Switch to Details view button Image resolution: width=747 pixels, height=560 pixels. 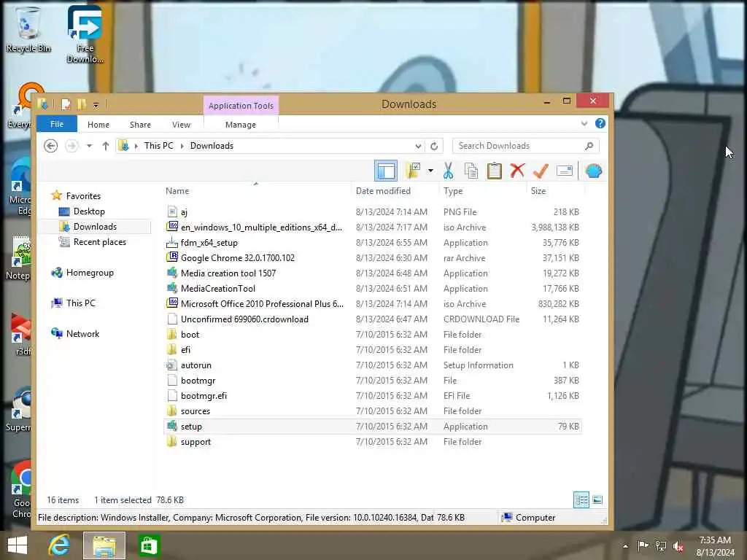581,499
